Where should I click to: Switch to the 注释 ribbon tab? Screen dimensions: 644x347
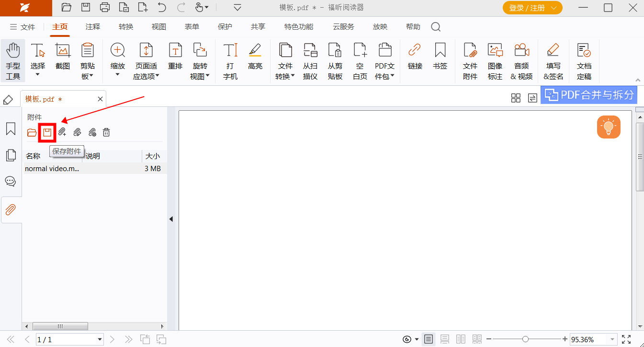click(x=93, y=27)
